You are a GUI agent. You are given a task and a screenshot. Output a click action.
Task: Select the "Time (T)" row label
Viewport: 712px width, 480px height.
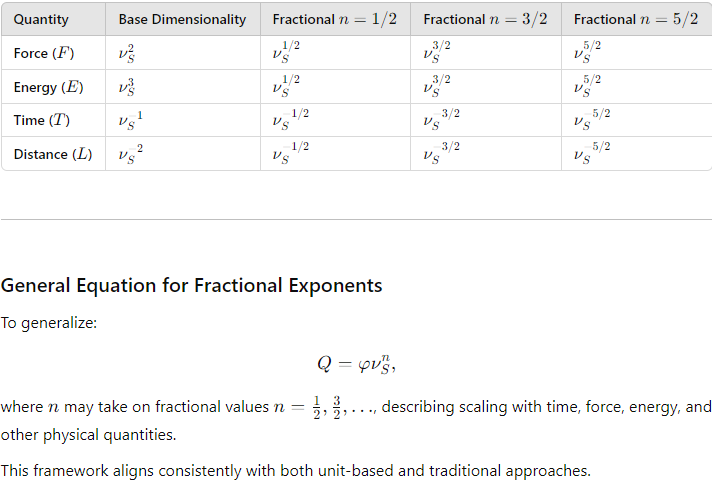coord(42,120)
